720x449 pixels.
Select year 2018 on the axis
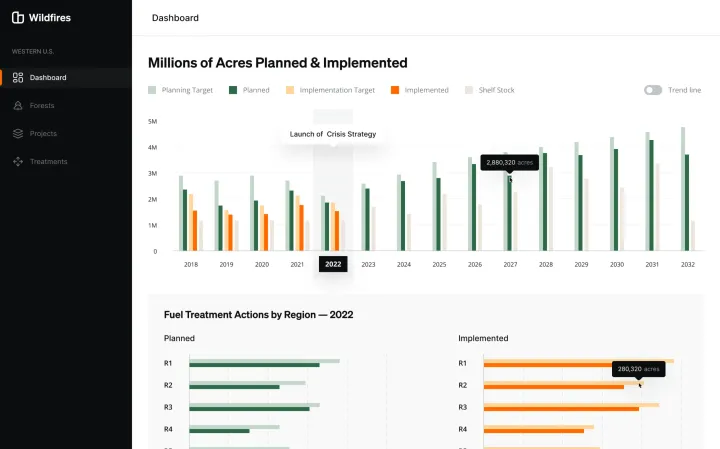tap(191, 264)
